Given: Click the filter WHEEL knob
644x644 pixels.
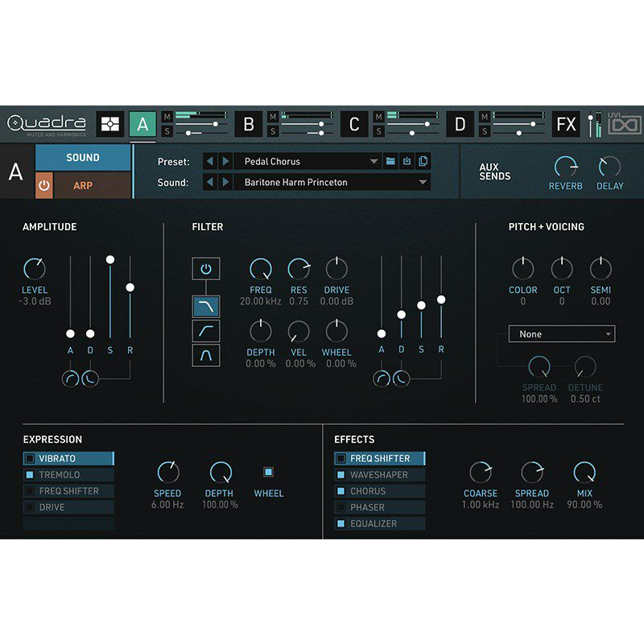Looking at the screenshot, I should coord(336,332).
